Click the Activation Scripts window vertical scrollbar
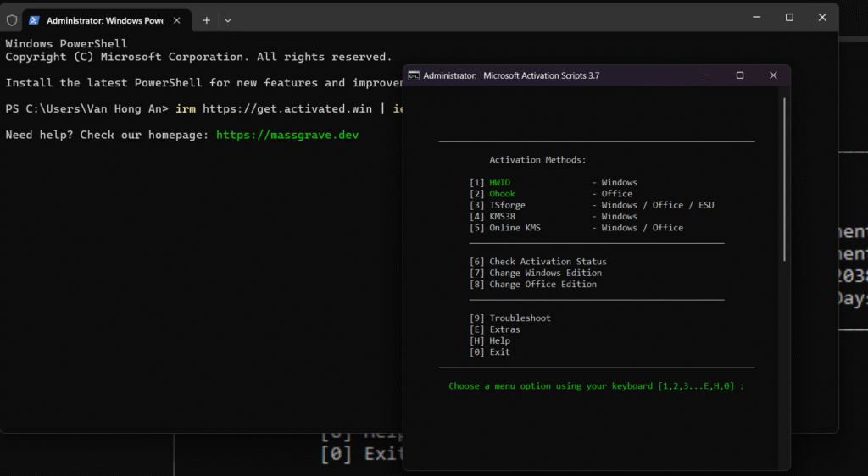The image size is (868, 476). coord(784,178)
